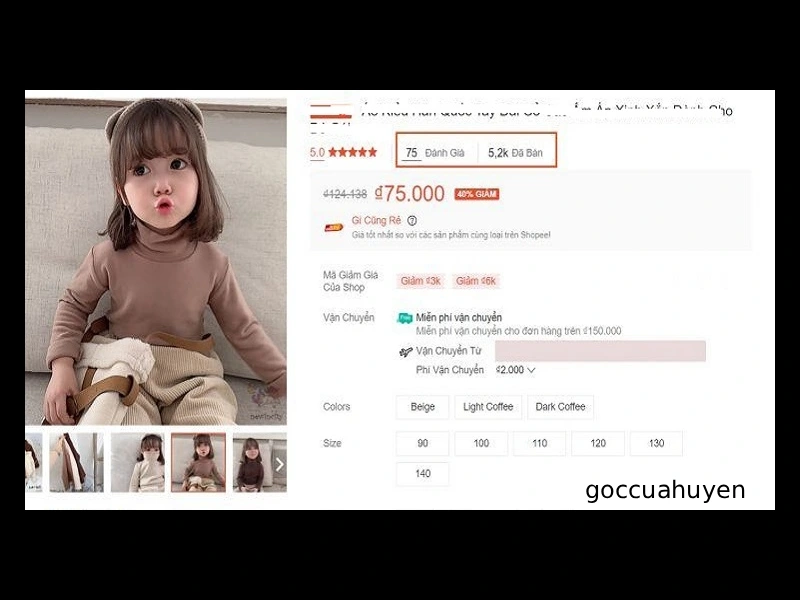Choose size 90
The width and height of the screenshot is (800, 600).
(x=422, y=443)
